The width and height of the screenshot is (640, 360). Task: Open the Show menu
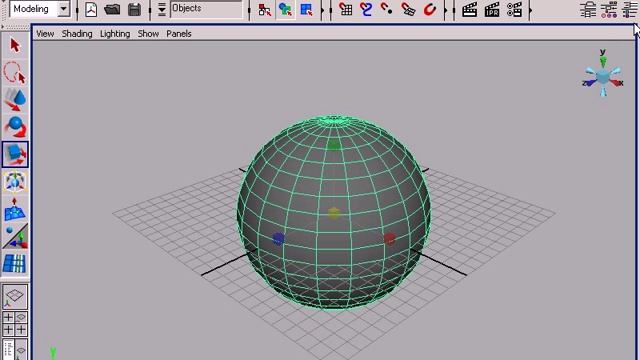point(148,34)
